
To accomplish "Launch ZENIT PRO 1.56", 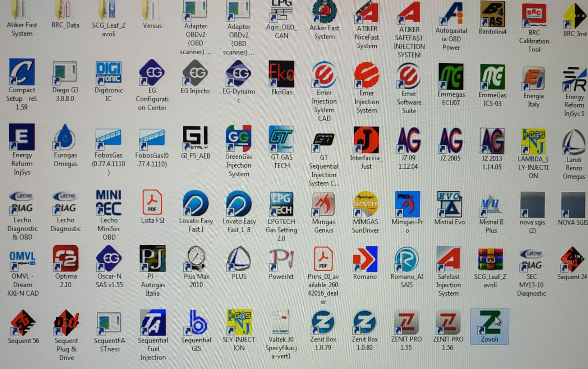I will (x=448, y=331).
